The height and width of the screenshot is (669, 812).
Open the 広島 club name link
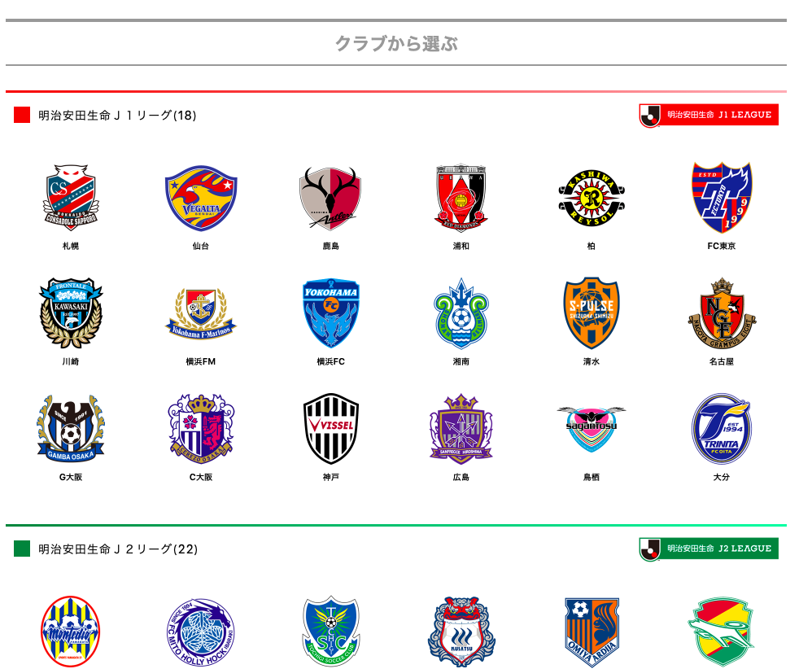tap(461, 477)
